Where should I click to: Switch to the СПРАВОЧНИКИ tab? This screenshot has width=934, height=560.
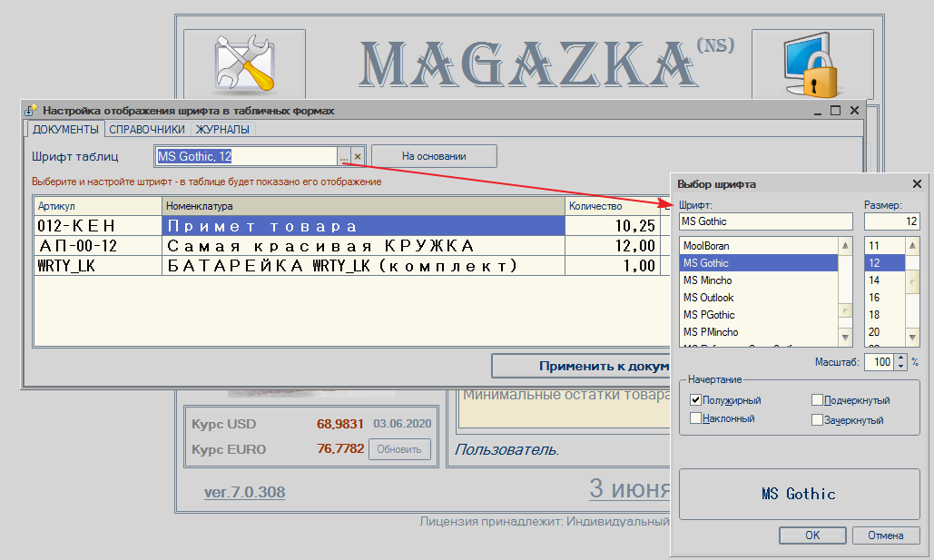[147, 129]
